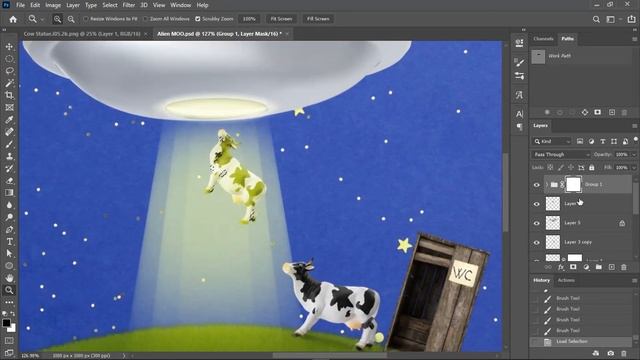Open the blend mode Pass Through dropdown

click(x=561, y=155)
